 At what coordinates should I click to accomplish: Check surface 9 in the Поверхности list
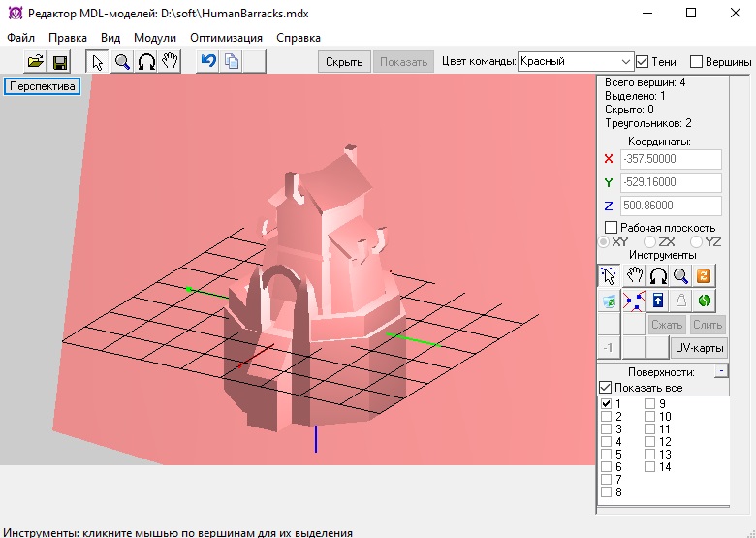[x=650, y=404]
